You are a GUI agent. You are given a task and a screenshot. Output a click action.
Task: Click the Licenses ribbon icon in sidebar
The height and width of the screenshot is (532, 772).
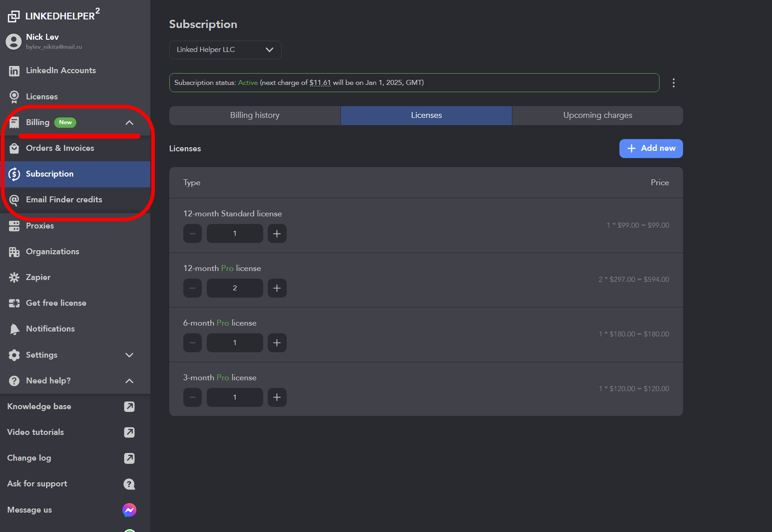pyautogui.click(x=14, y=97)
